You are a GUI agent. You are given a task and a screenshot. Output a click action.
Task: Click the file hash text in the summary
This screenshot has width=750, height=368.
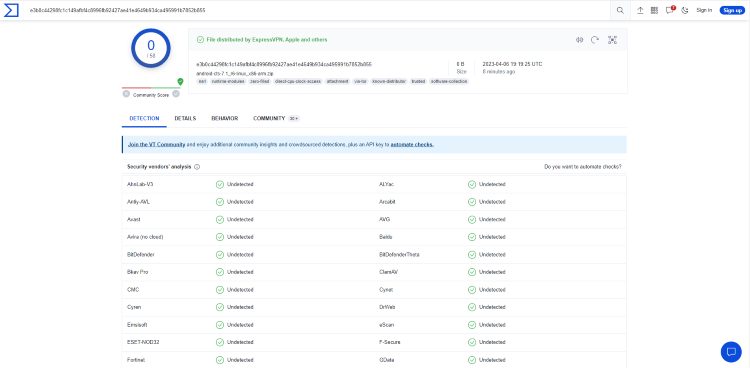(x=284, y=64)
